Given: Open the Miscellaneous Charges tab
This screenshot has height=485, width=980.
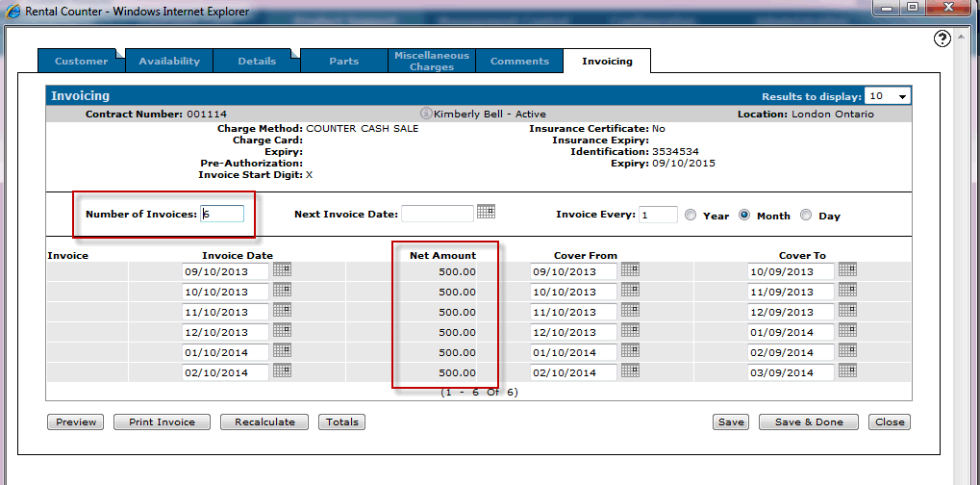Looking at the screenshot, I should coord(432,62).
